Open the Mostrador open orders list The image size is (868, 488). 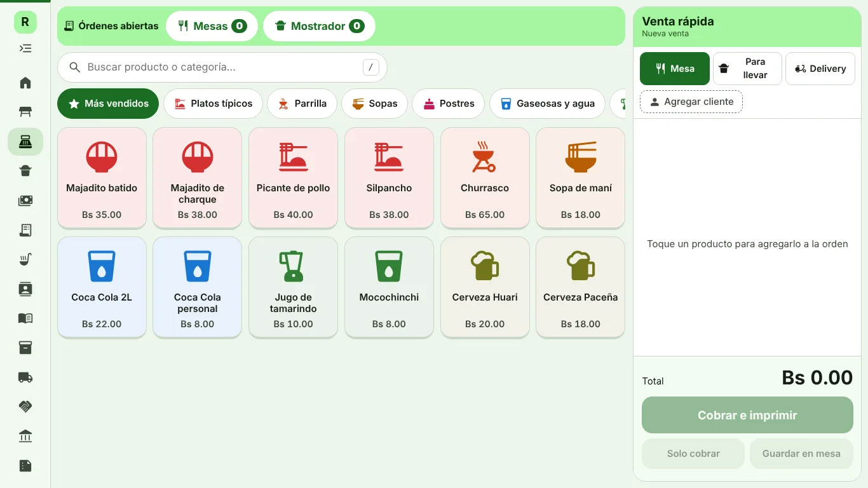pos(319,26)
